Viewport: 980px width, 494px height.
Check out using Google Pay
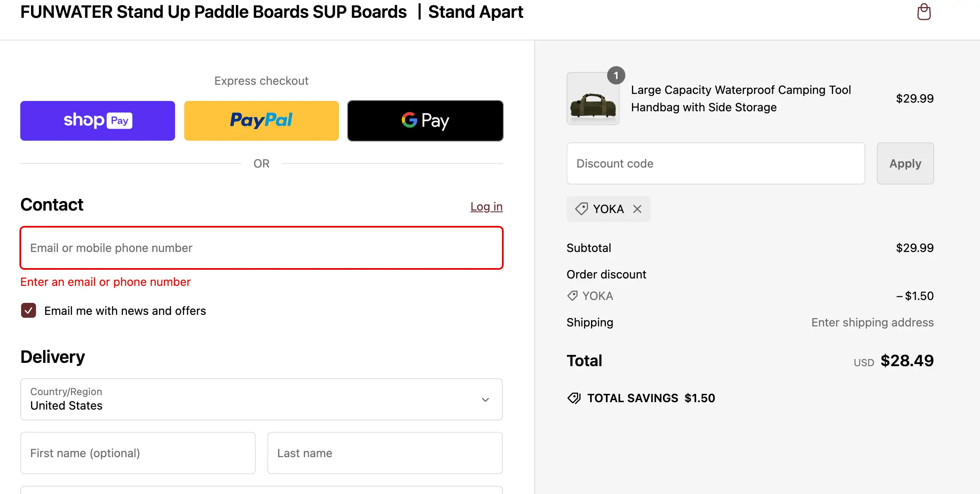(425, 121)
